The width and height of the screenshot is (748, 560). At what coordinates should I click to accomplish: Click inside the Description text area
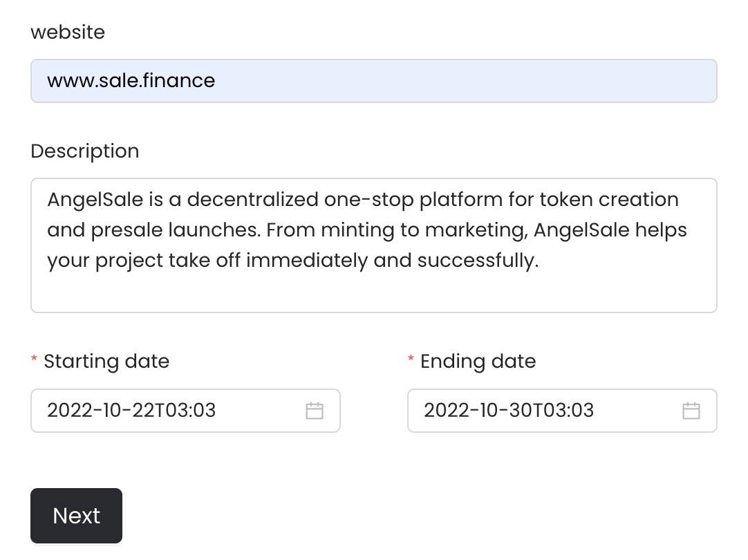[373, 245]
